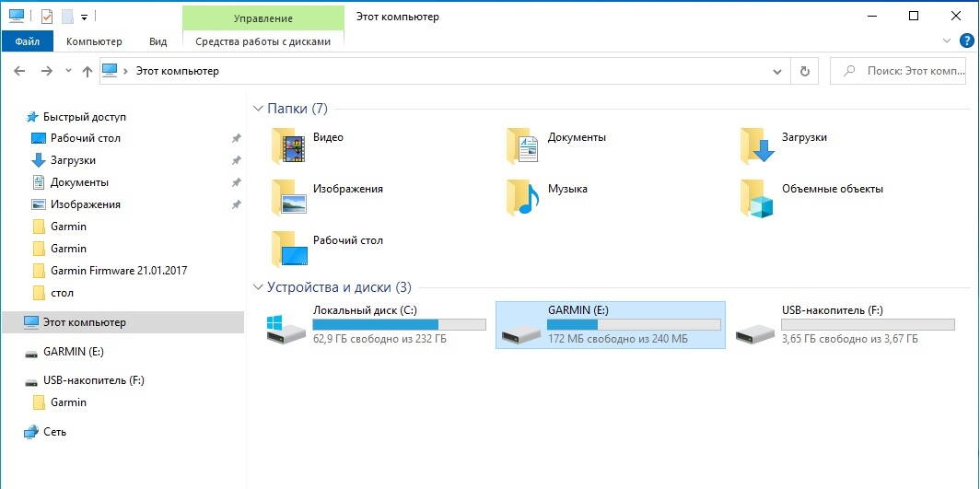The image size is (980, 489).
Task: Go up one level with up arrow
Action: [87, 71]
